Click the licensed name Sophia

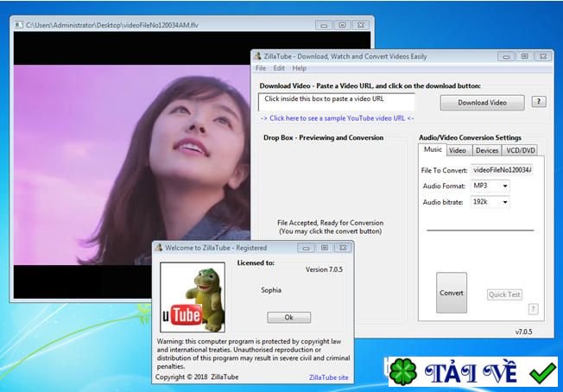coord(271,290)
